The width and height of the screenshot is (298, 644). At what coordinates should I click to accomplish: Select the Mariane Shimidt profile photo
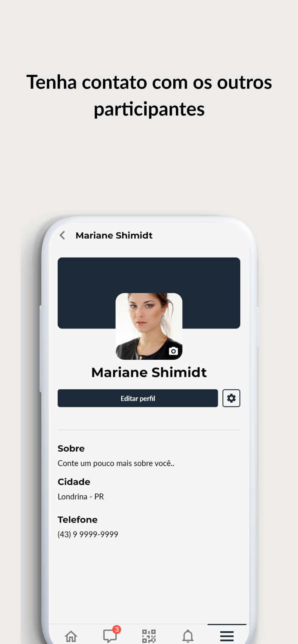point(149,326)
